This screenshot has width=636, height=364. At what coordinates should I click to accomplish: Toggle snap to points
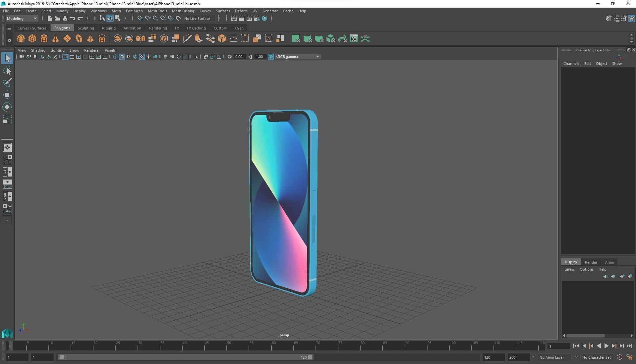[155, 19]
